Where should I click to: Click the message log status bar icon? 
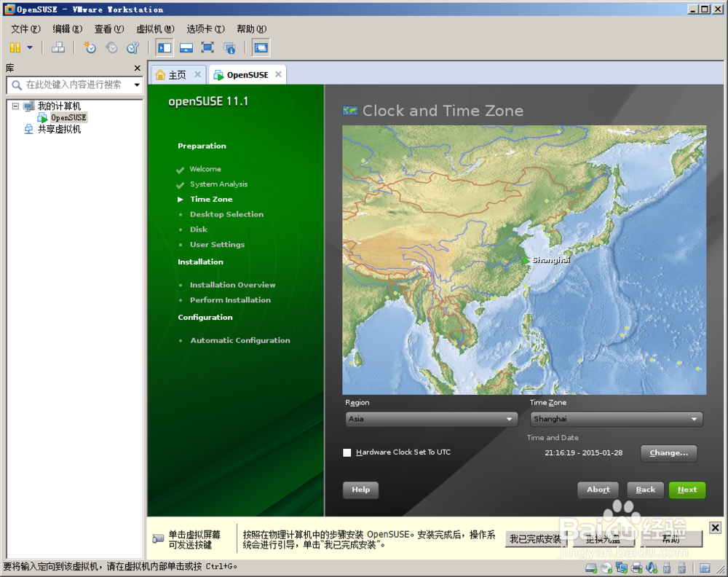click(x=705, y=568)
